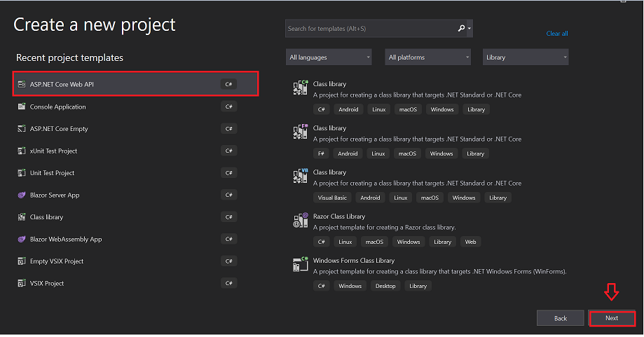Open the All languages dropdown

pos(329,57)
